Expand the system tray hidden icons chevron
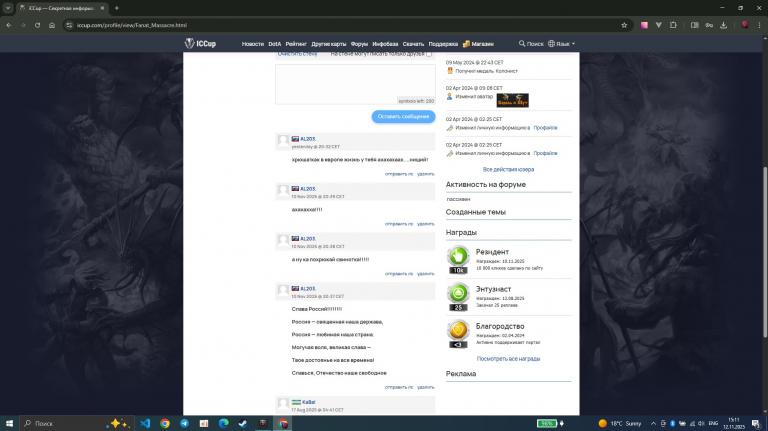The height and width of the screenshot is (431, 768). point(653,423)
